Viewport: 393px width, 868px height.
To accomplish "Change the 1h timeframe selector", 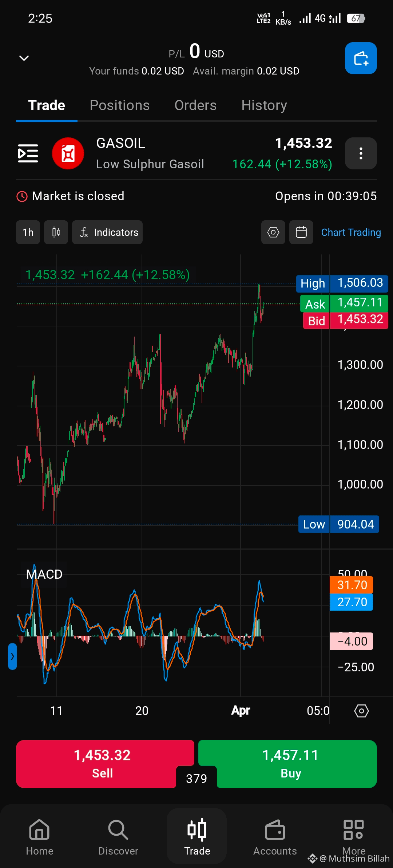I will (x=28, y=232).
